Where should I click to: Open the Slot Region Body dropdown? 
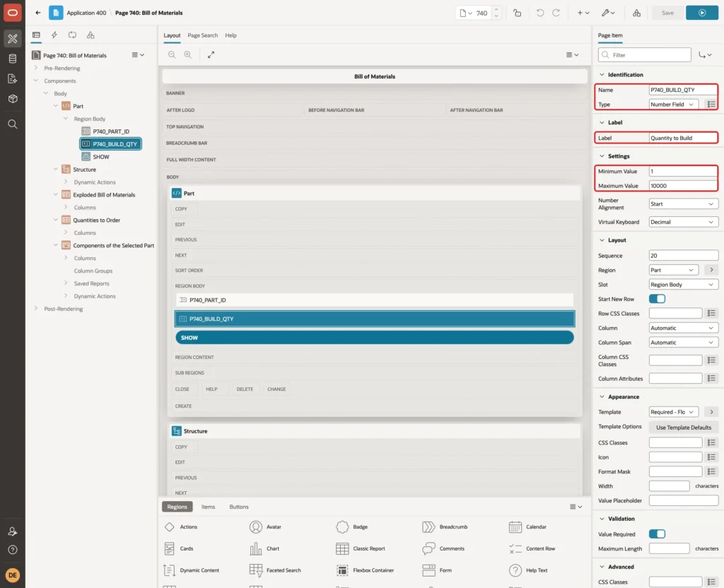point(684,285)
